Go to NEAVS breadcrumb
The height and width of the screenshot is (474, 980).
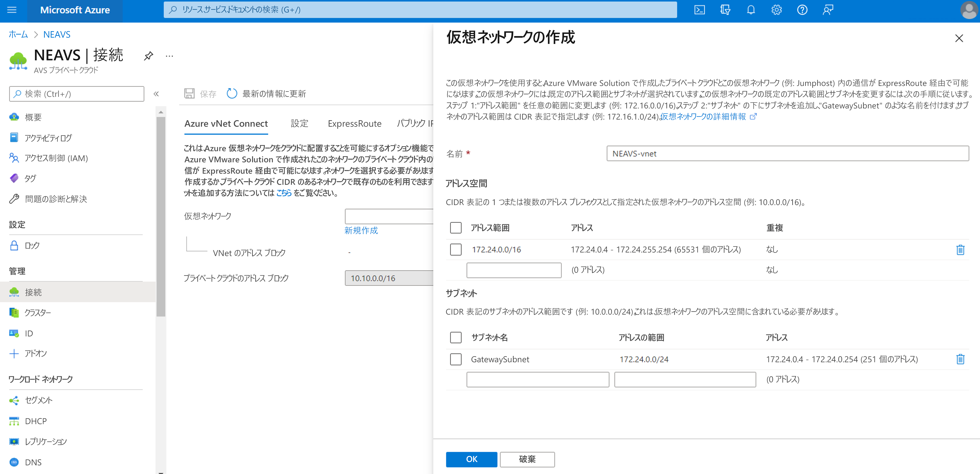[x=57, y=35]
